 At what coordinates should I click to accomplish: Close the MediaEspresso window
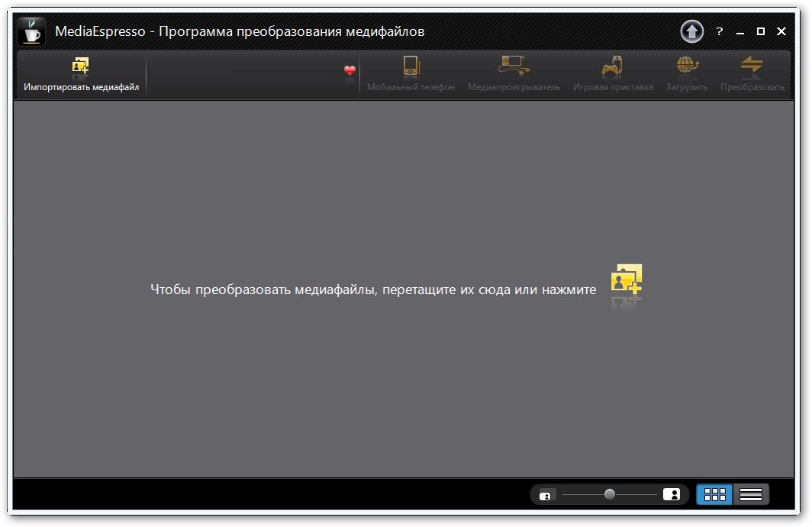[x=781, y=31]
